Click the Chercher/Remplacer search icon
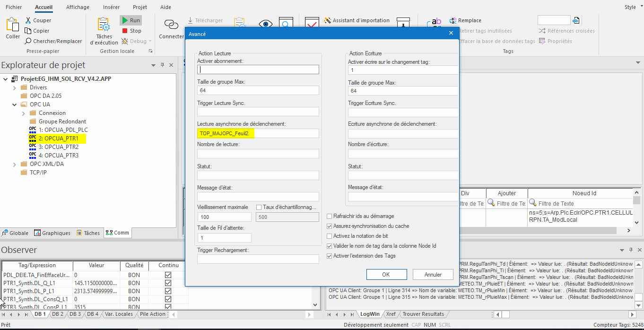 (x=28, y=41)
